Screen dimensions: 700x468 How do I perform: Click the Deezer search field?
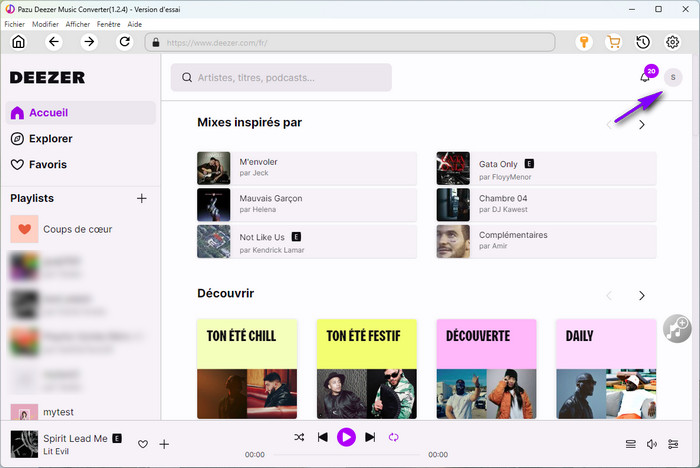tap(281, 78)
